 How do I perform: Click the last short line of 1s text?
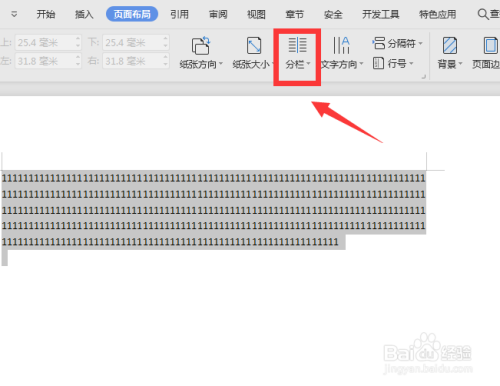(x=170, y=242)
